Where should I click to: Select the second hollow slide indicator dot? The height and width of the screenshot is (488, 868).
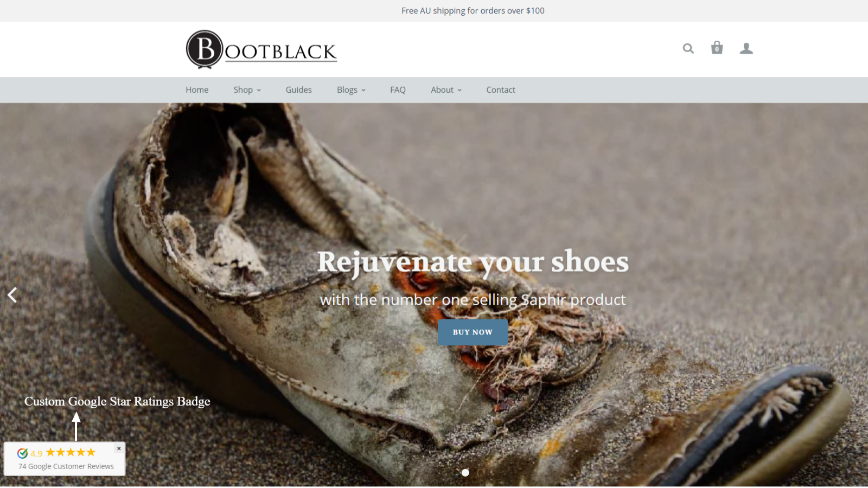click(481, 473)
